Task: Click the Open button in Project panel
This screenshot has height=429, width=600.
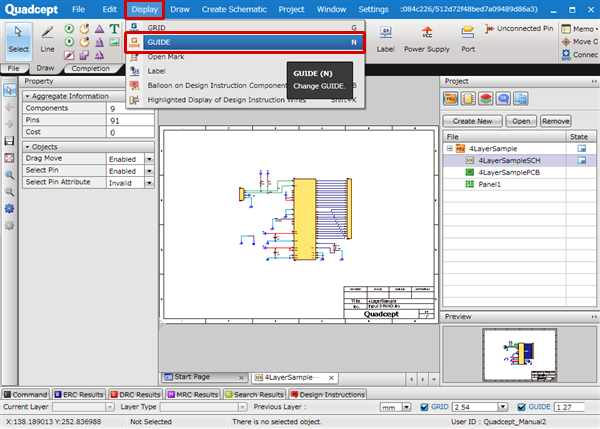Action: (x=521, y=121)
